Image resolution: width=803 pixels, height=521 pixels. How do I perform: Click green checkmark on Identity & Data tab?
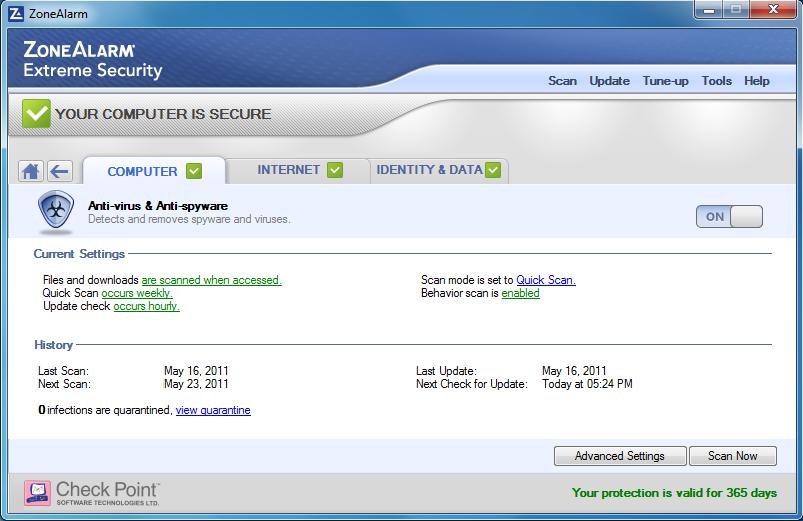coord(493,170)
